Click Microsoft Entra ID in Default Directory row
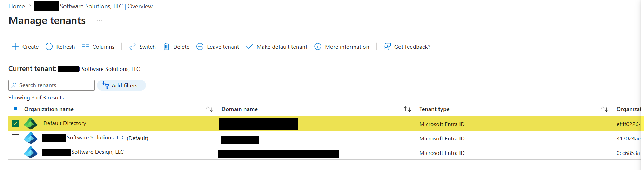Screen dimensions: 644x170 pyautogui.click(x=442, y=124)
